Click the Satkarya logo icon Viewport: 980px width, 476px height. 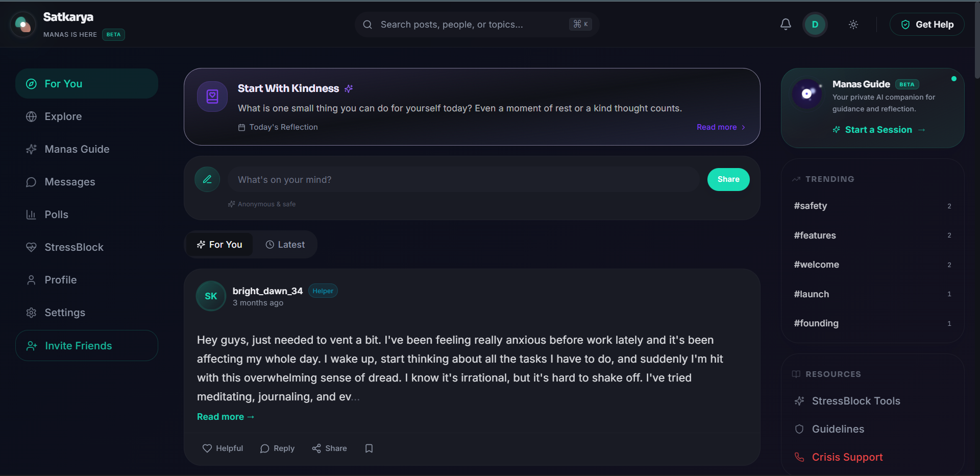[x=23, y=25]
